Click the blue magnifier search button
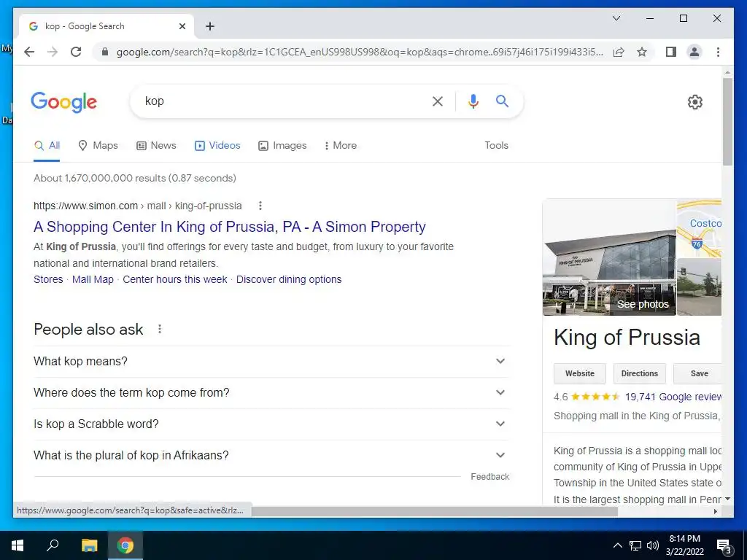This screenshot has height=560, width=747. point(502,101)
